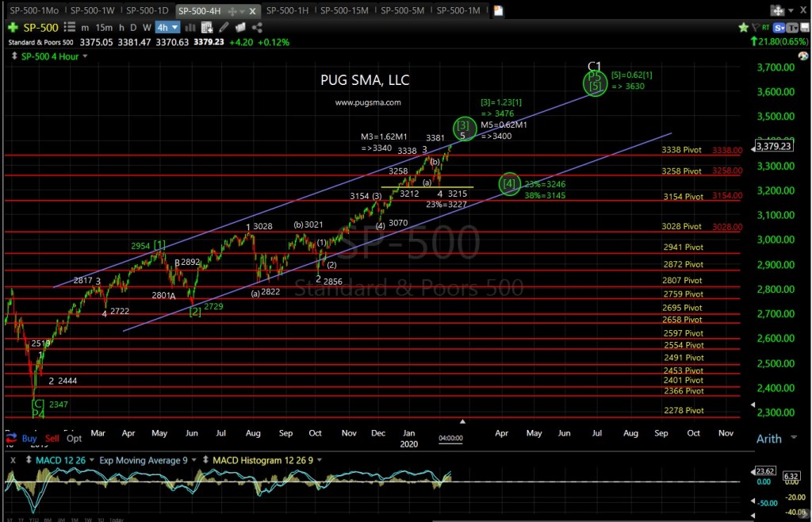812x522 pixels.
Task: Switch to the SP-500-1Mo tab
Action: [x=34, y=10]
